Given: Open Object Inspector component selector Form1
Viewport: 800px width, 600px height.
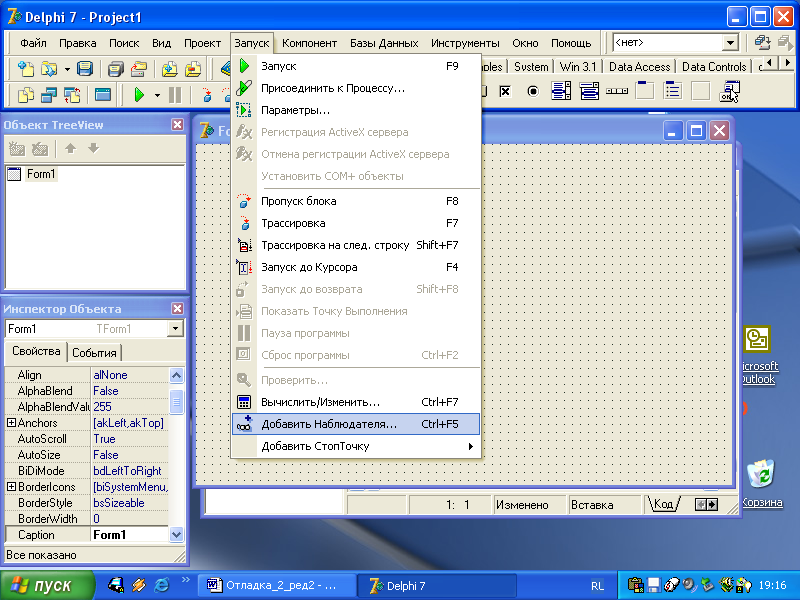Looking at the screenshot, I should pos(175,329).
